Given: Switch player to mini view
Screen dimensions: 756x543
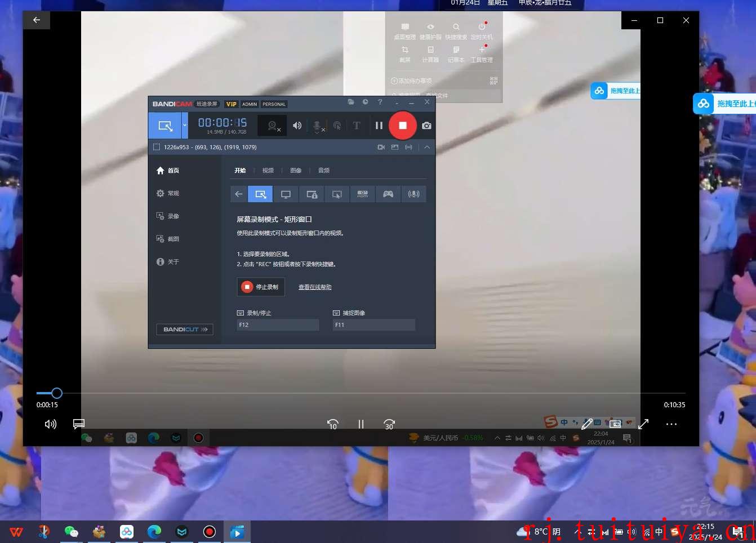Looking at the screenshot, I should coord(615,424).
